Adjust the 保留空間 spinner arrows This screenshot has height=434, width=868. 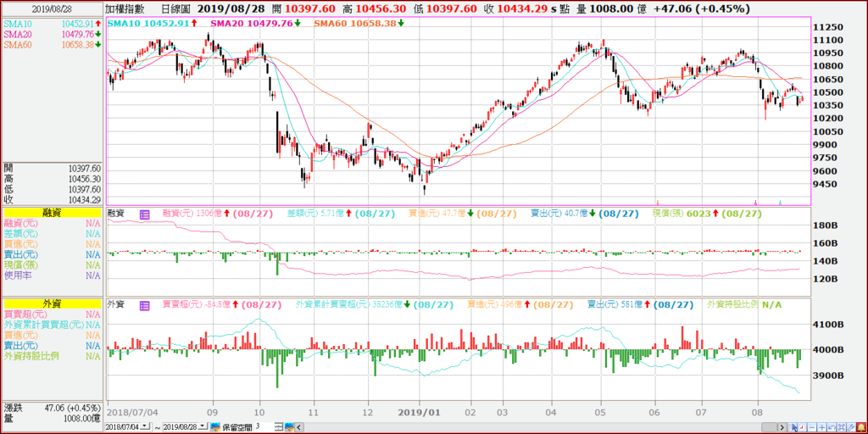tap(278, 427)
